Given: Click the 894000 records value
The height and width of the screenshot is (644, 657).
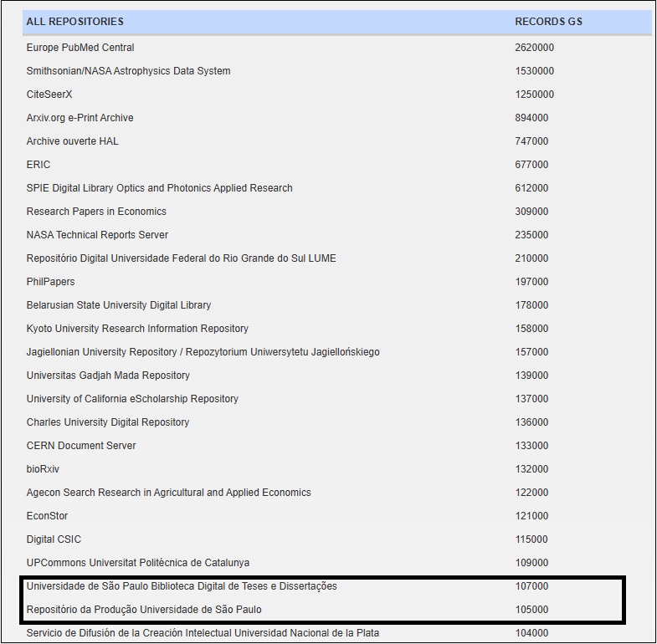Looking at the screenshot, I should pyautogui.click(x=531, y=118).
